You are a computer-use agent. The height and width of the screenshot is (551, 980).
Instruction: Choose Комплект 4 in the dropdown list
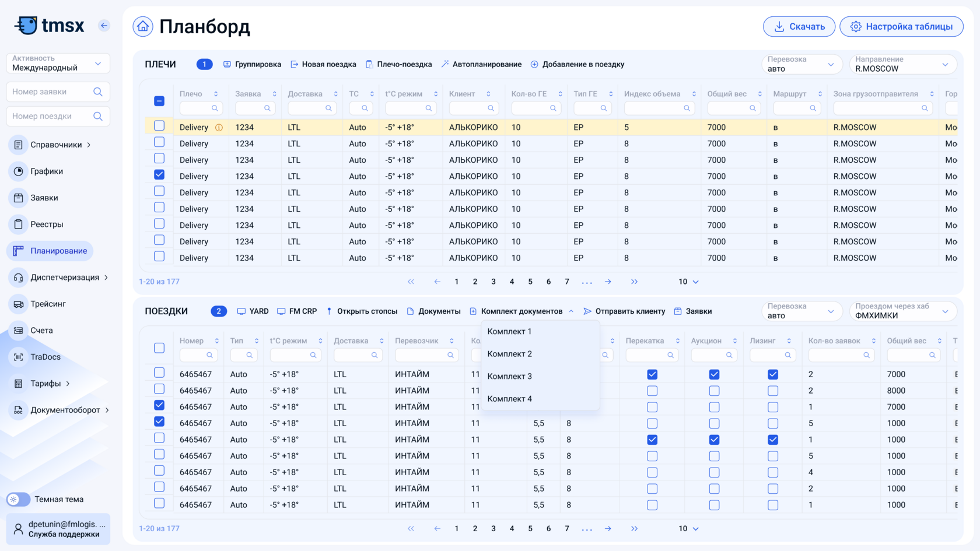tap(510, 399)
